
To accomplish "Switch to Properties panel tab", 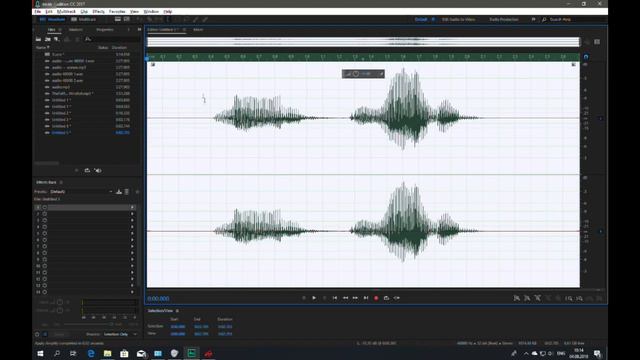I will point(105,29).
